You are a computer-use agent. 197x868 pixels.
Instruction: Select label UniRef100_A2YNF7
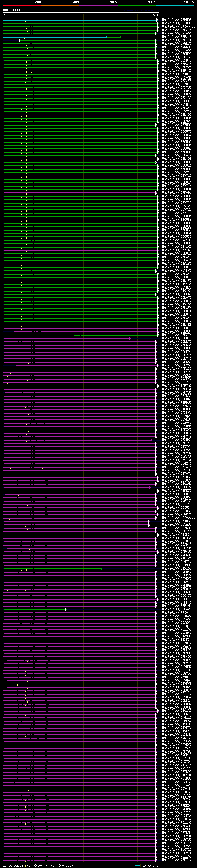pyautogui.click(x=177, y=84)
